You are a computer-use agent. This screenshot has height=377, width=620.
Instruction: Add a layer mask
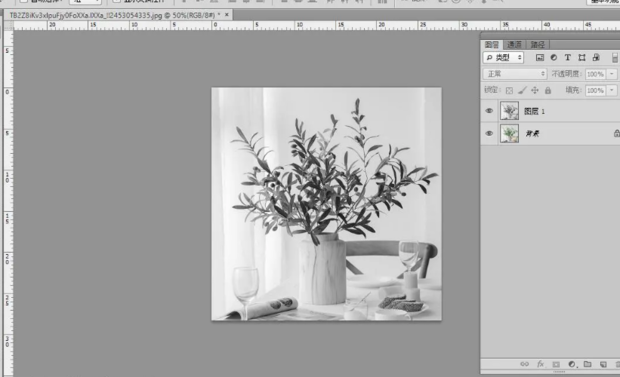(556, 364)
